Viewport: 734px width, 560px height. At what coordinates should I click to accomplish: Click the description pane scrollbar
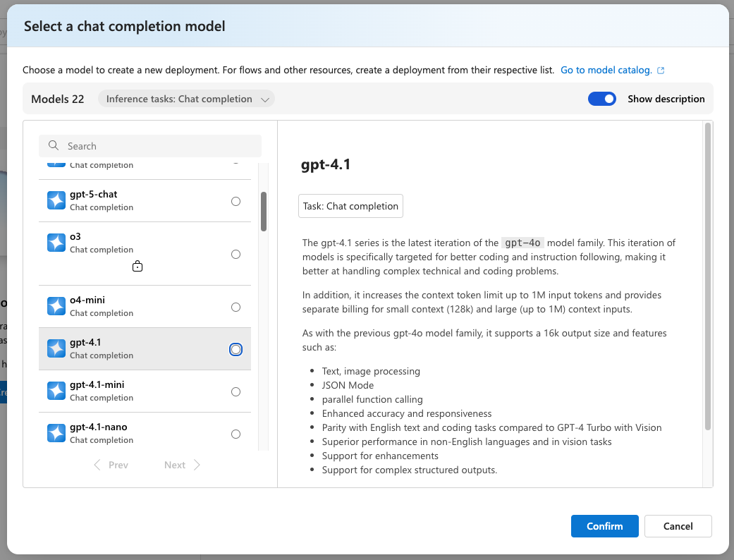pyautogui.click(x=708, y=276)
